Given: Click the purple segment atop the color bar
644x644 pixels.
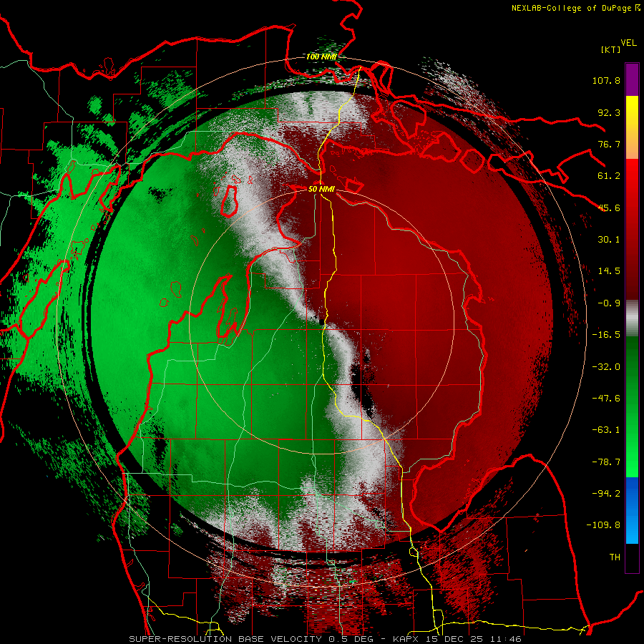Looking at the screenshot, I should click(632, 79).
